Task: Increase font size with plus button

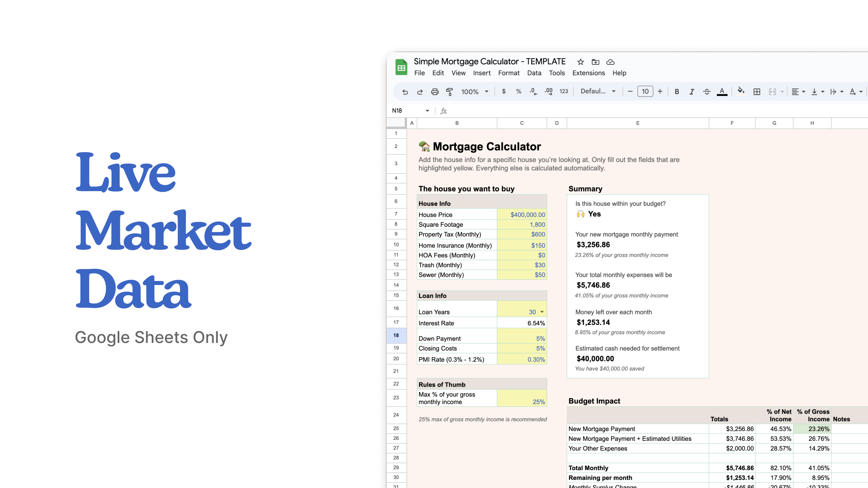Action: coord(660,91)
